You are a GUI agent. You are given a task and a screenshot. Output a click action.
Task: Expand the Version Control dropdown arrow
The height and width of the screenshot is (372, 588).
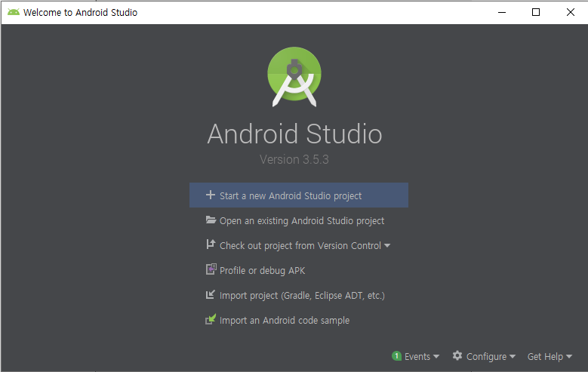pos(387,246)
